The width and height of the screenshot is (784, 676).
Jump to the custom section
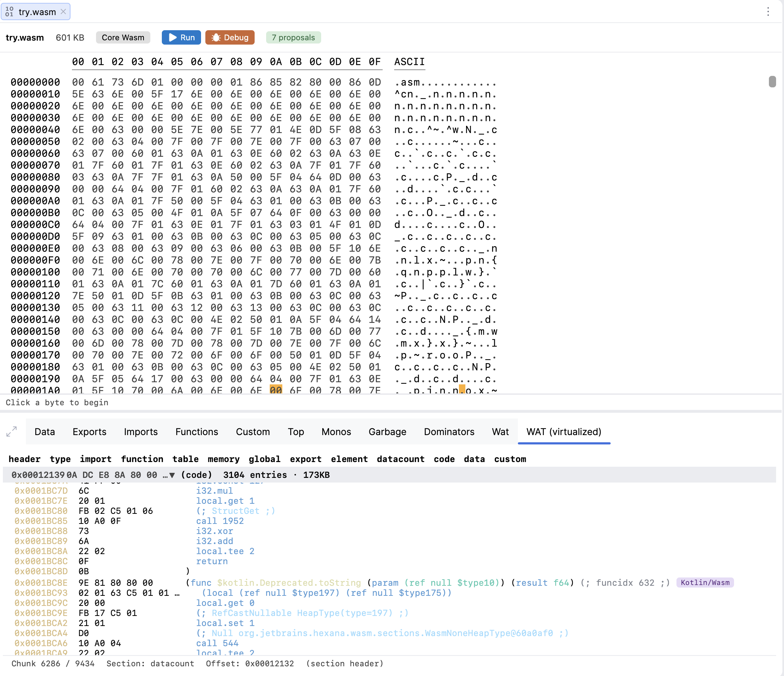[x=510, y=459]
